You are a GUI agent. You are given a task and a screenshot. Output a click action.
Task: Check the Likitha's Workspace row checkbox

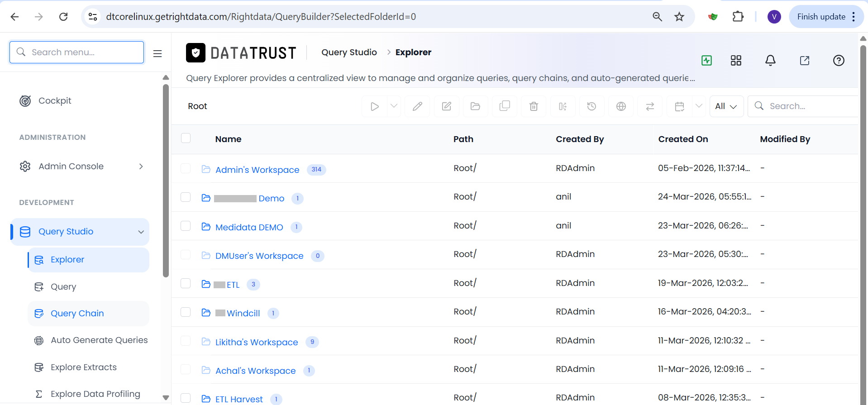pyautogui.click(x=186, y=341)
